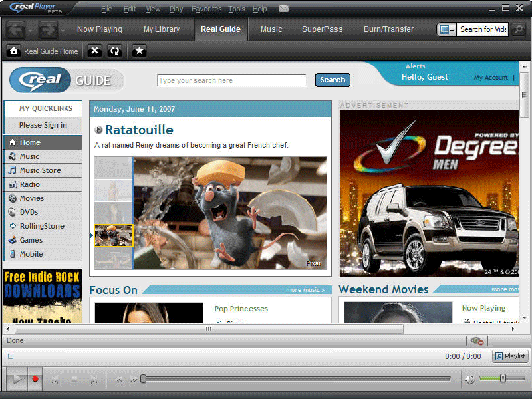Screen dimensions: 532x399
Task: Click the magnifier search button in toolbar
Action: (x=519, y=29)
